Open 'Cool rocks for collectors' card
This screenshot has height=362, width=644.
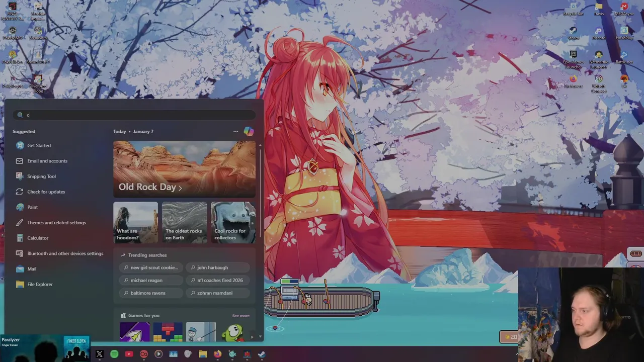pos(233,223)
